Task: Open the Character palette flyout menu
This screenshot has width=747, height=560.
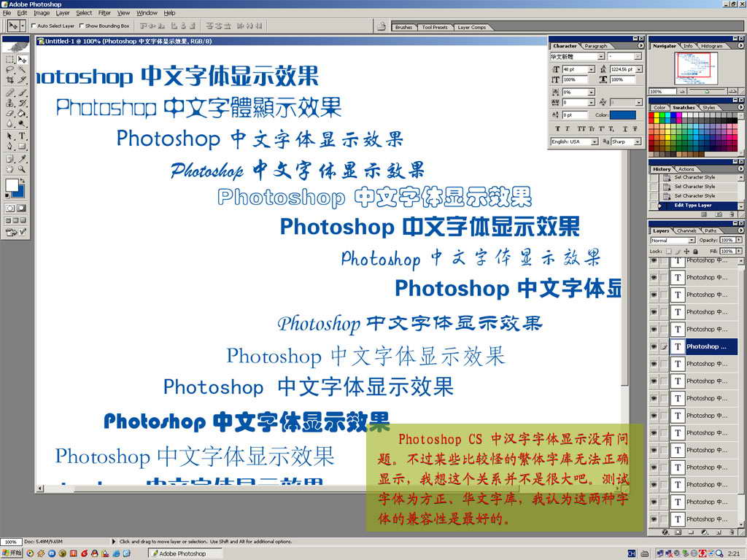Action: [640, 46]
